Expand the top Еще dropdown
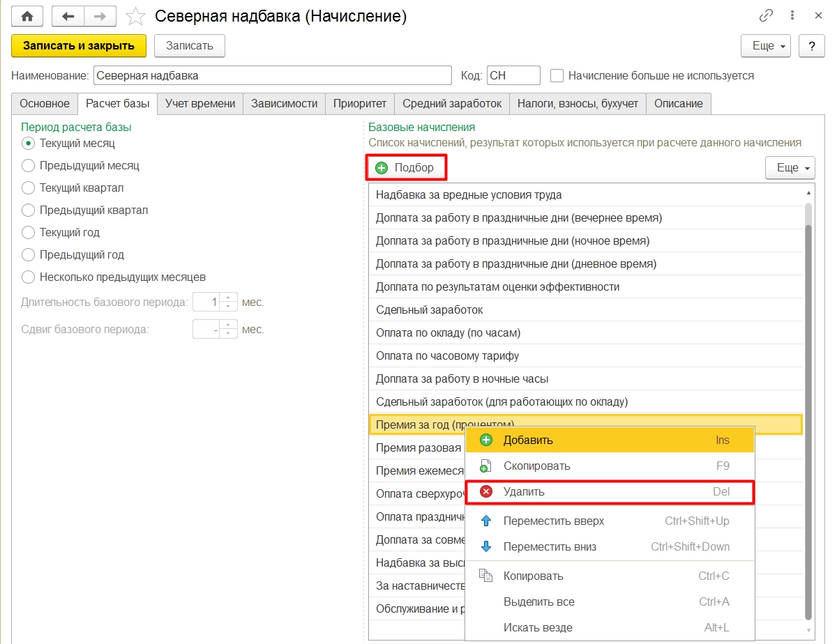The width and height of the screenshot is (837, 644). (x=766, y=46)
